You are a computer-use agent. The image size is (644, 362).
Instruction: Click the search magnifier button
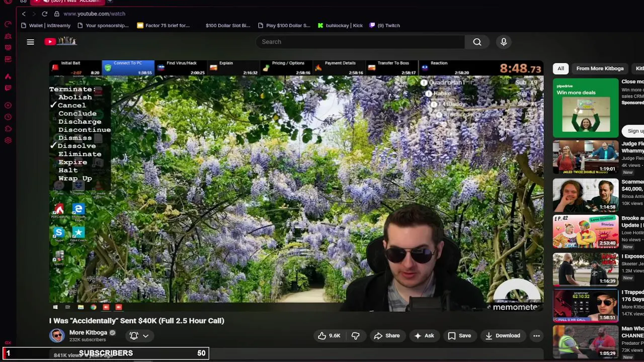click(477, 42)
